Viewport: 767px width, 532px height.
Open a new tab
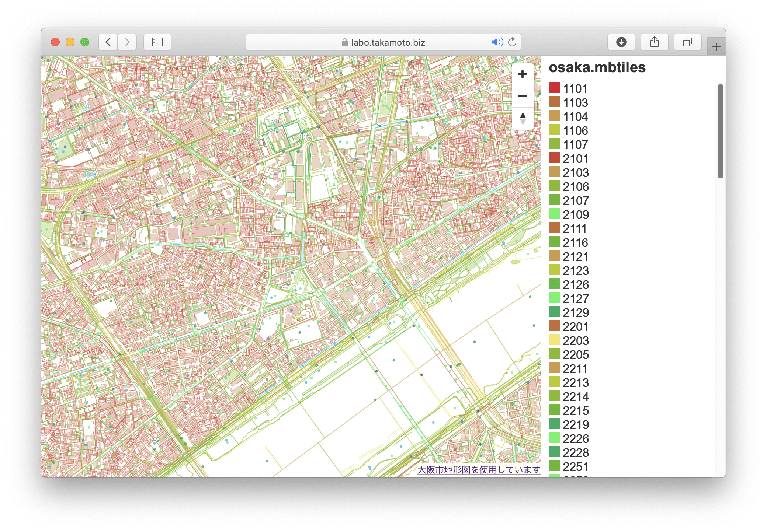(x=716, y=47)
